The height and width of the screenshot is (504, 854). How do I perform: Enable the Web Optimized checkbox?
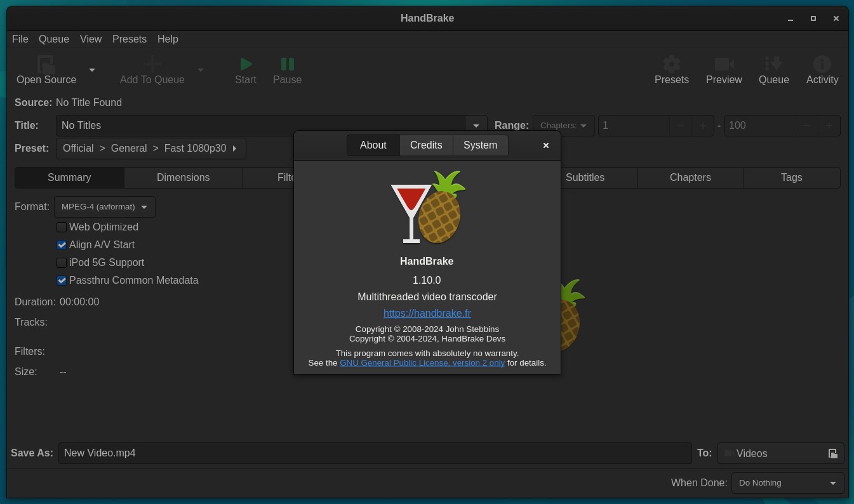(x=62, y=227)
